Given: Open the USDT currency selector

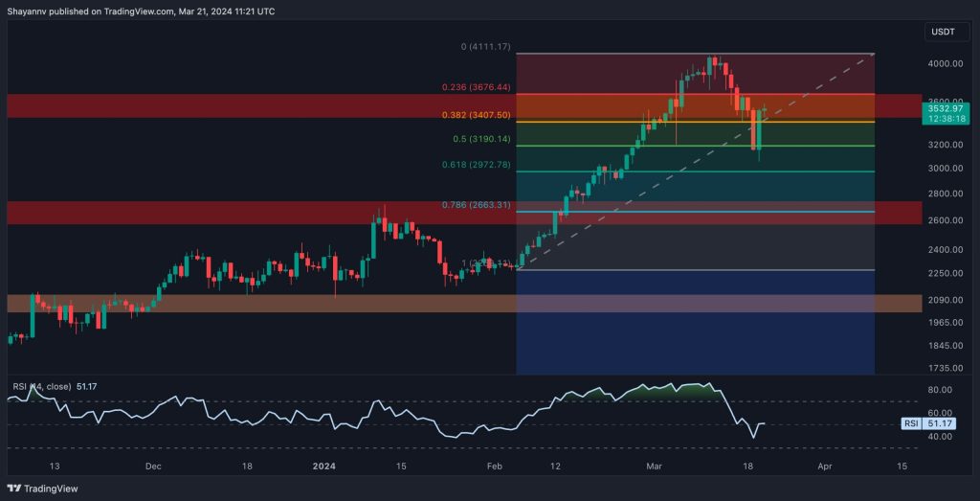Looking at the screenshot, I should pyautogui.click(x=942, y=33).
